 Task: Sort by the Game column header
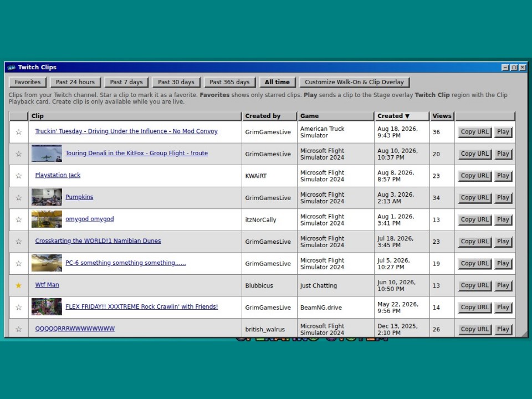pyautogui.click(x=336, y=116)
